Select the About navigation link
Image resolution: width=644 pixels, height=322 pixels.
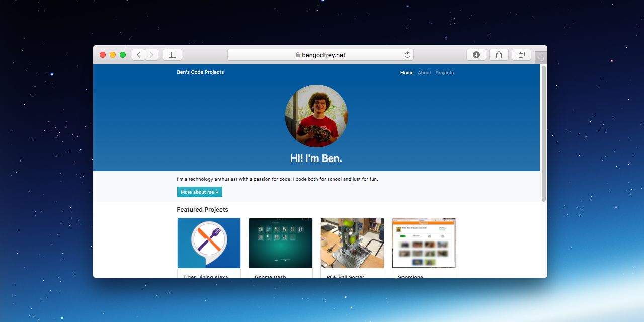[424, 72]
